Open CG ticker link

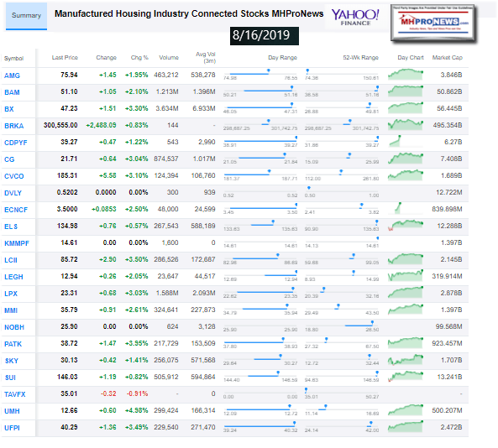click(x=9, y=159)
